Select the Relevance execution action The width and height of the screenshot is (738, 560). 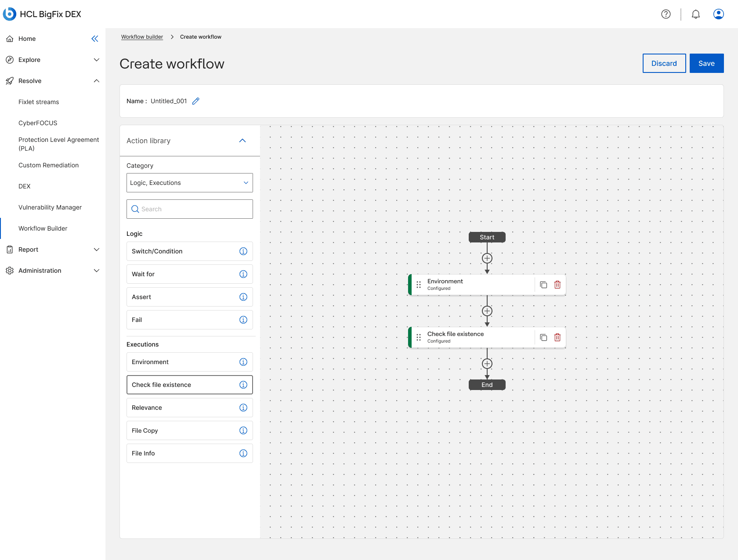pyautogui.click(x=190, y=408)
